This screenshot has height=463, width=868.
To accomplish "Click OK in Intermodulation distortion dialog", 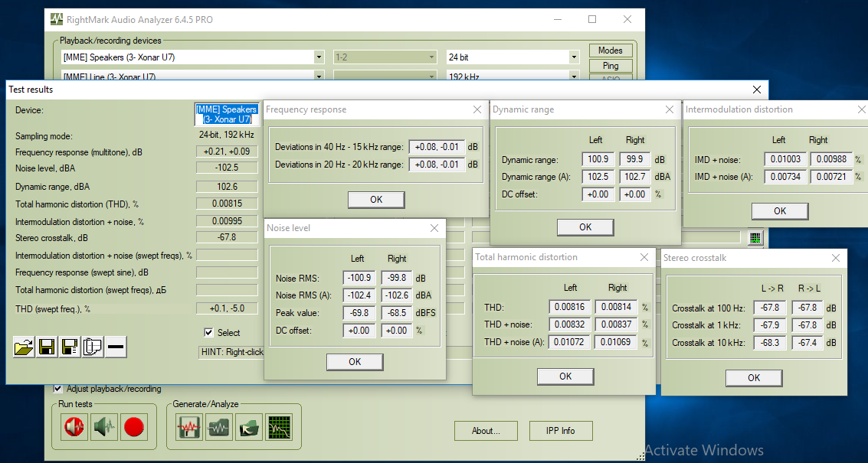I will tap(780, 210).
